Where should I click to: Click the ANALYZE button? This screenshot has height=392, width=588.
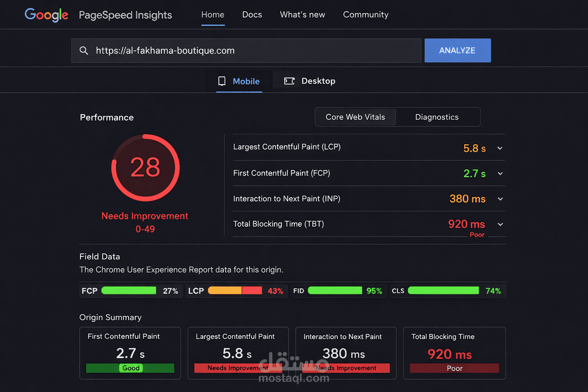point(457,51)
